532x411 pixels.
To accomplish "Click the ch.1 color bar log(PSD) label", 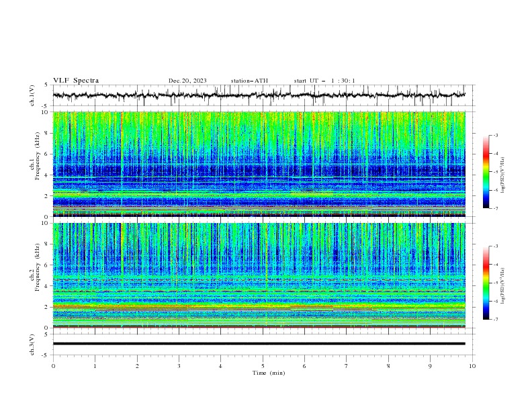I will 503,175.
